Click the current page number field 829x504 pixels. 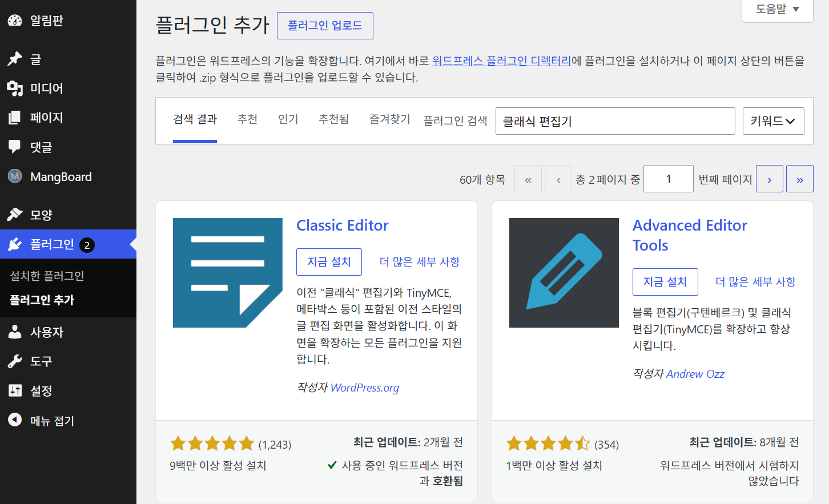click(669, 179)
